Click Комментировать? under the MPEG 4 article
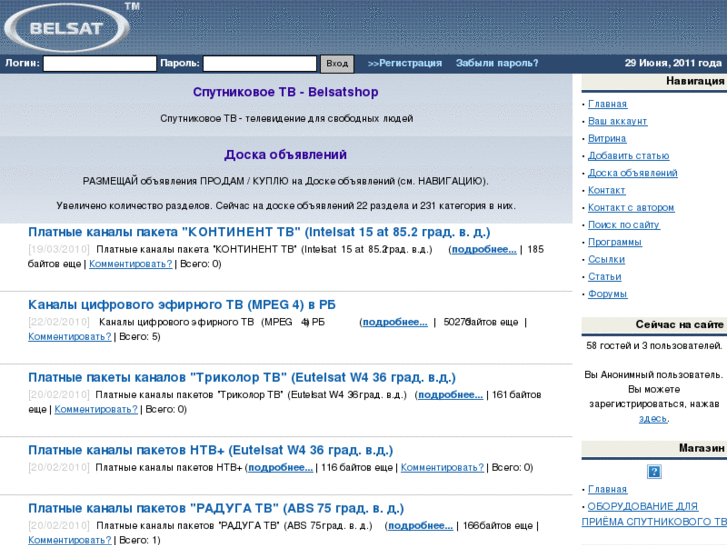The width and height of the screenshot is (727, 545). coord(70,337)
